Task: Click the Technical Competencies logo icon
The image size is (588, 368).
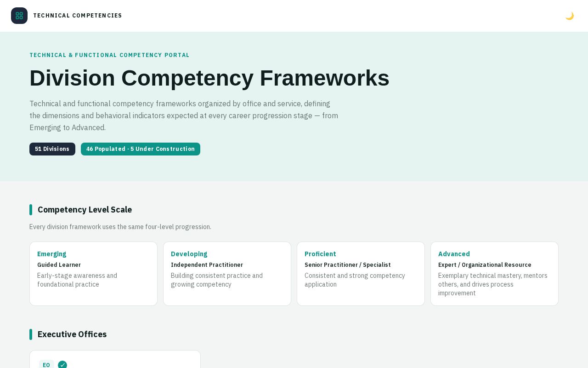Action: pyautogui.click(x=19, y=16)
